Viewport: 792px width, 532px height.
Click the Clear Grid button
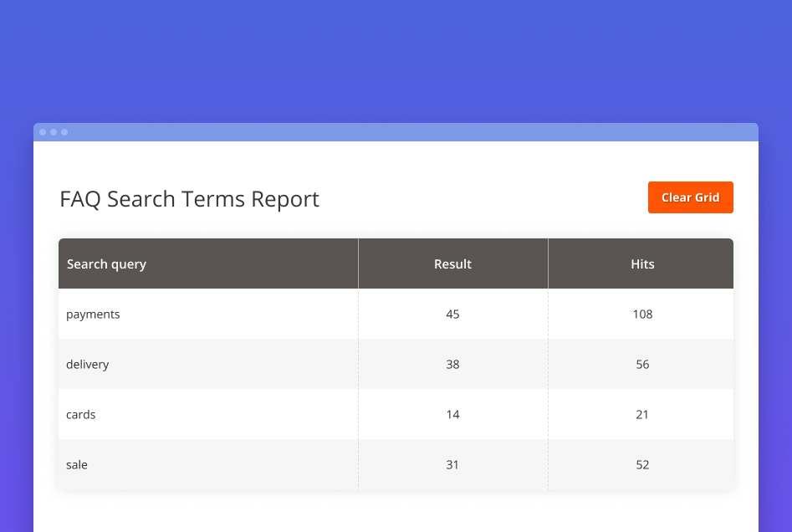690,197
